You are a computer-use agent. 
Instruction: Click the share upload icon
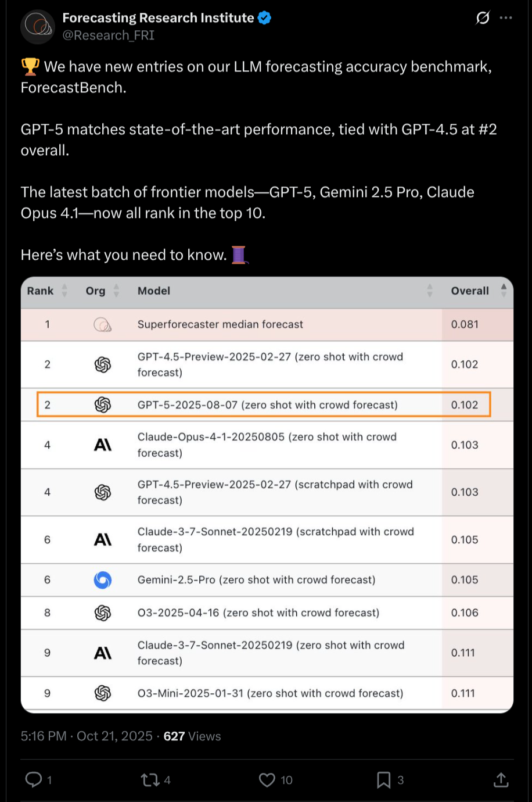(x=501, y=779)
